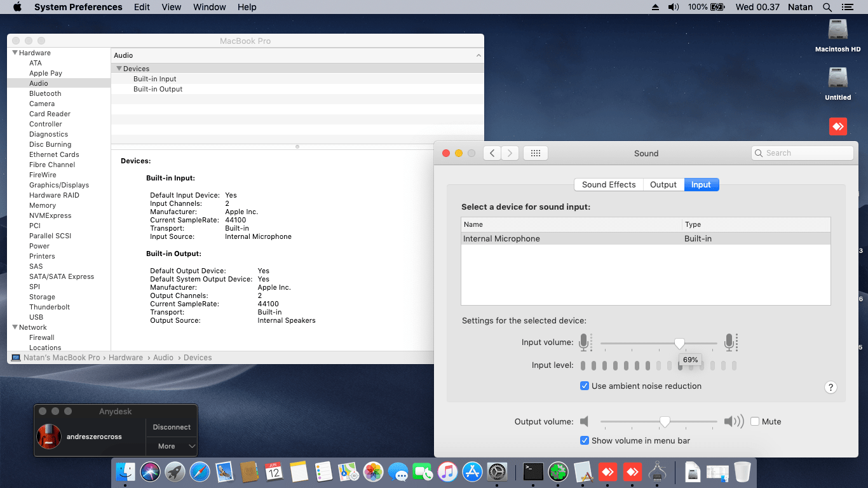This screenshot has height=488, width=868.
Task: Click Disconnect in the Anydesk panel
Action: tap(172, 427)
